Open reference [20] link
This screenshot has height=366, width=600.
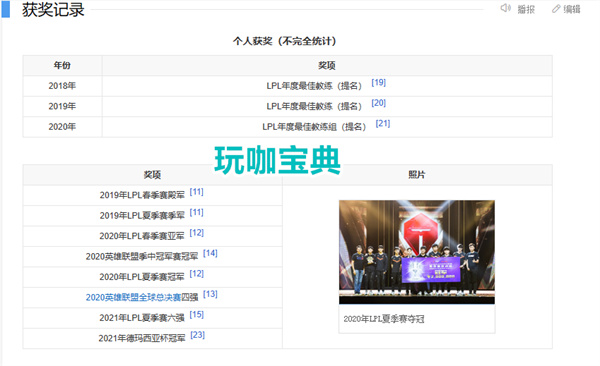pos(378,103)
